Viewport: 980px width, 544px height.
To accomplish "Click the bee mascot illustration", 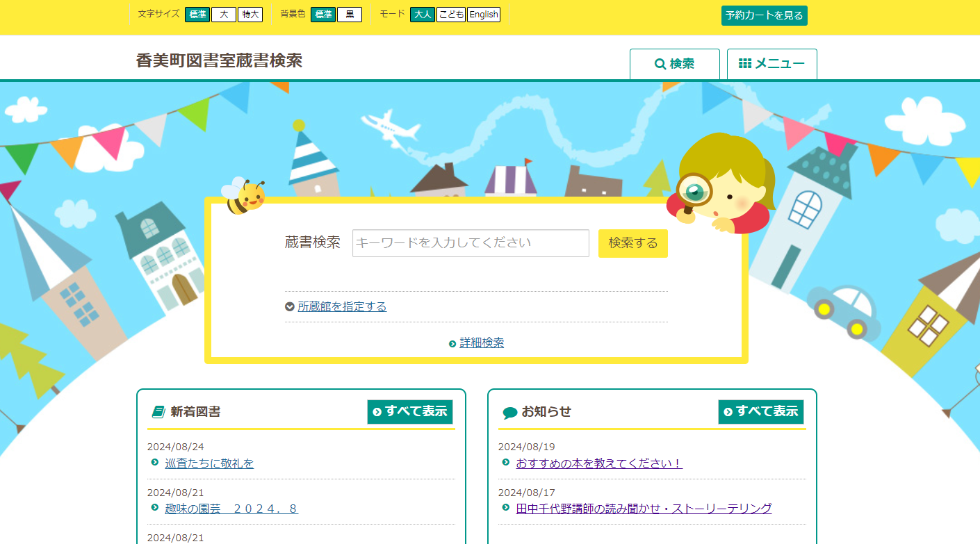I will tap(243, 196).
